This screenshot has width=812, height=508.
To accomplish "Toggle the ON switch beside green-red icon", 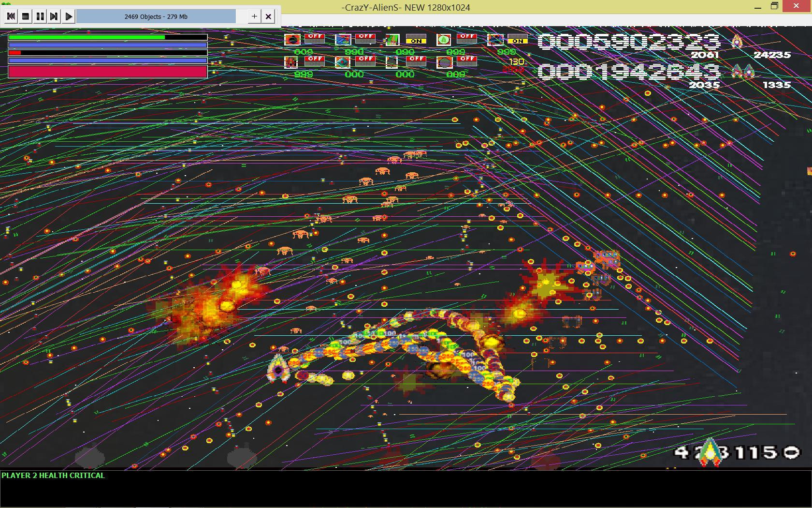I will [x=416, y=39].
